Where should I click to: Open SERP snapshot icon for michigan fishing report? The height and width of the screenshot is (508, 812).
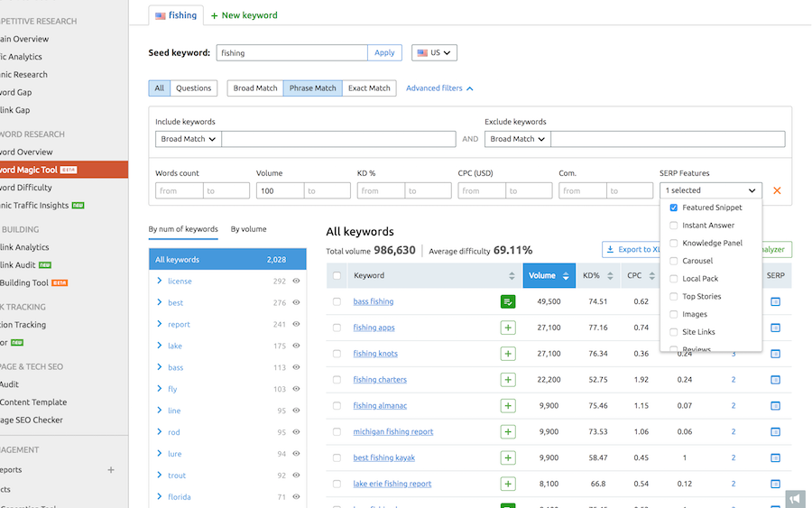click(x=775, y=431)
